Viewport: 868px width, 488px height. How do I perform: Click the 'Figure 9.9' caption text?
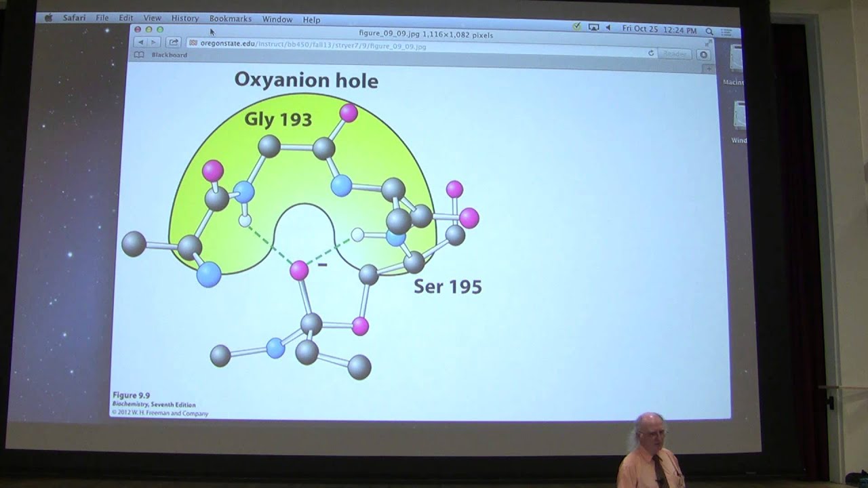131,396
